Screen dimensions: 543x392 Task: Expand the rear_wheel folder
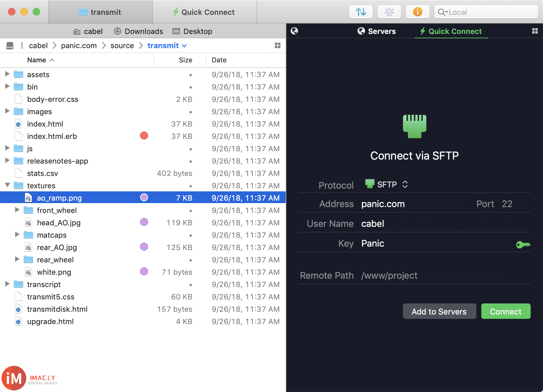coord(17,259)
